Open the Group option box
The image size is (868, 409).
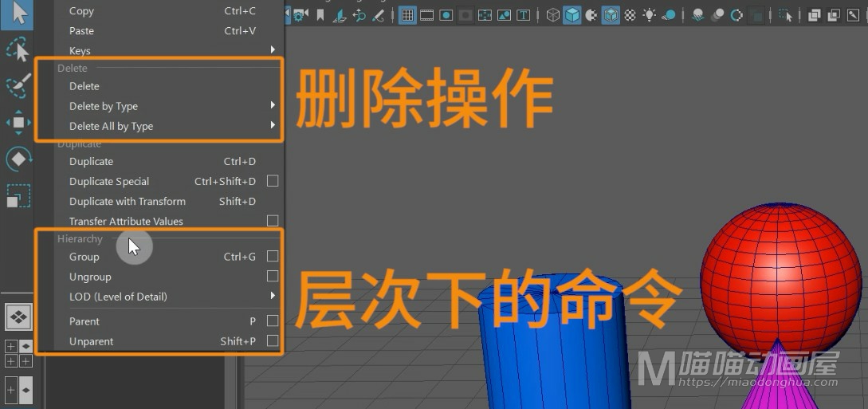[x=273, y=256]
